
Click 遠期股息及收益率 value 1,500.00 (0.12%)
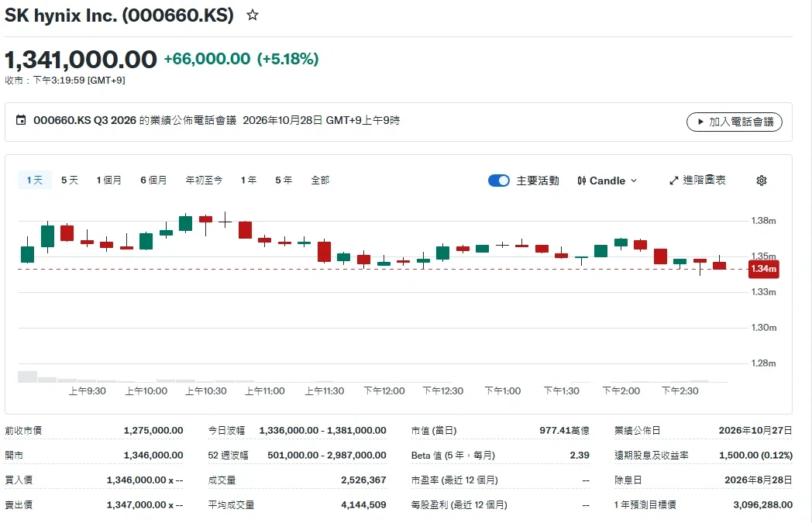click(755, 455)
